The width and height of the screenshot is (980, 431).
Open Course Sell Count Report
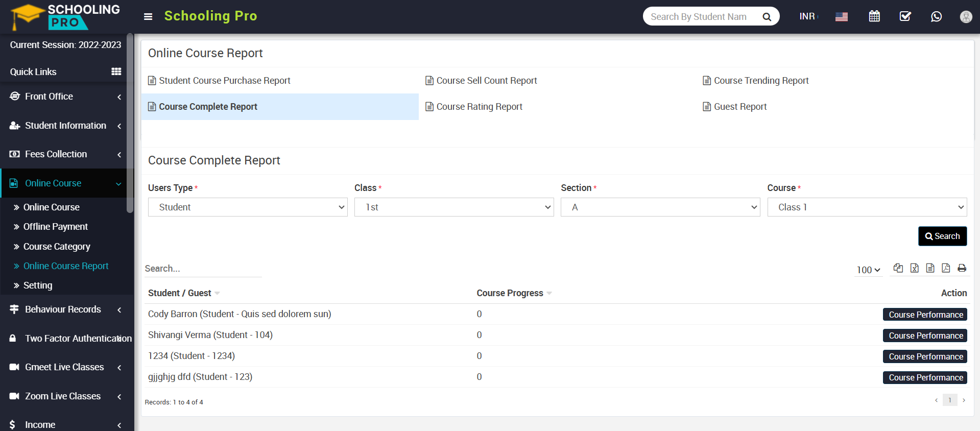pyautogui.click(x=481, y=81)
